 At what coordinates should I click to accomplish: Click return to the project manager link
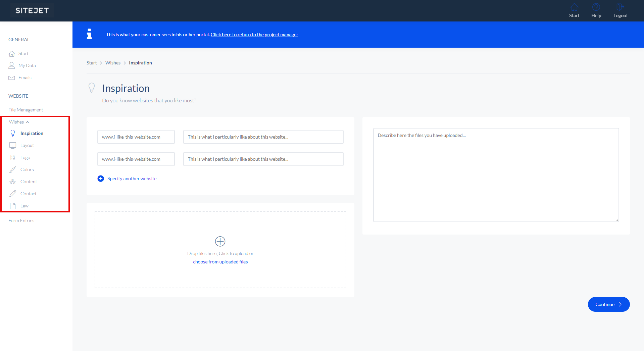pyautogui.click(x=254, y=35)
